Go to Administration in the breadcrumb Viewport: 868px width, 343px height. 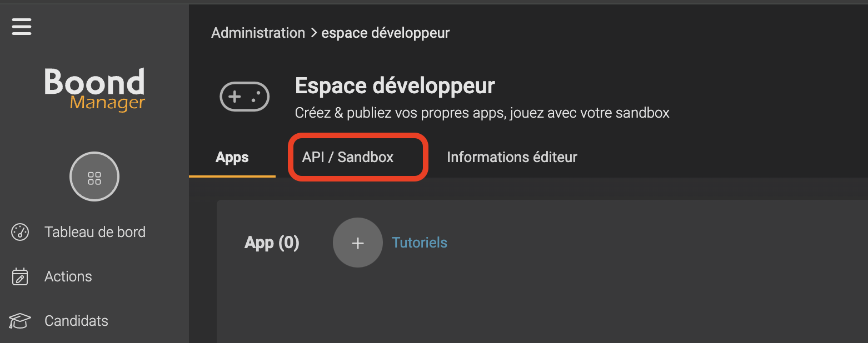tap(258, 33)
